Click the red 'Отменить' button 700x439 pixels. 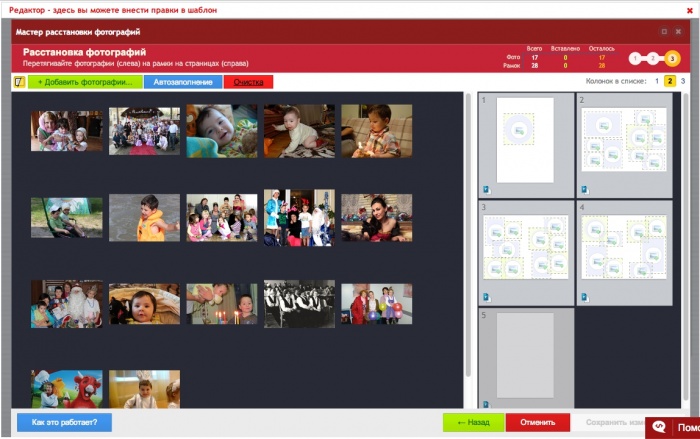coord(538,422)
